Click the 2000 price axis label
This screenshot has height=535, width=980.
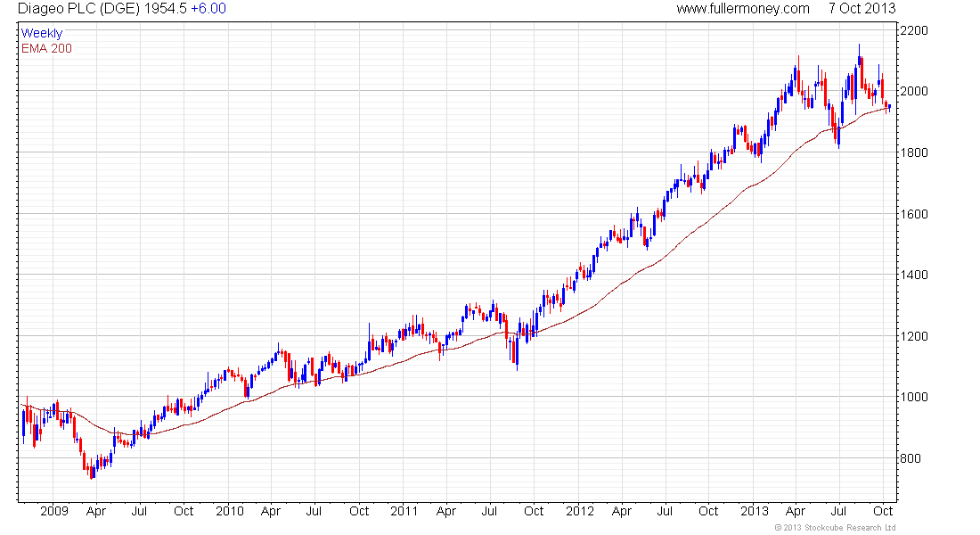[x=914, y=91]
